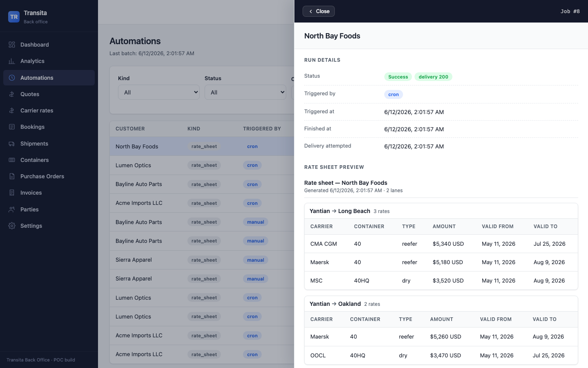Image resolution: width=588 pixels, height=368 pixels.
Task: Click the Parties people icon
Action: (x=12, y=209)
